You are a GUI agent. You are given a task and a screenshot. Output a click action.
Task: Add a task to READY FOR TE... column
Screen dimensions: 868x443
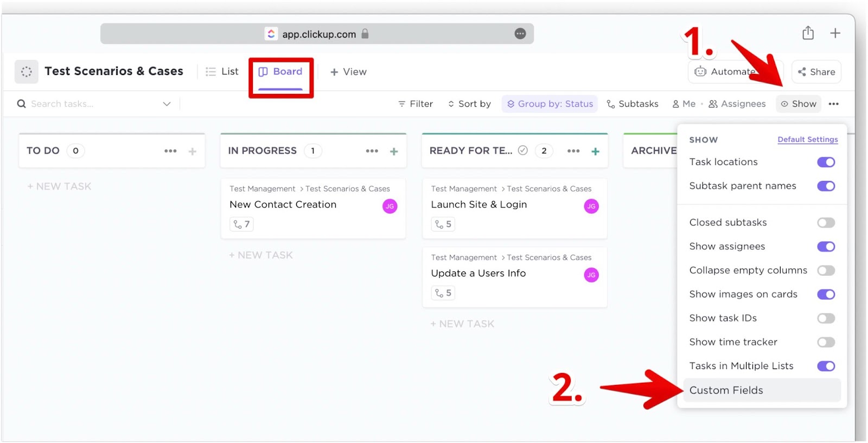595,151
